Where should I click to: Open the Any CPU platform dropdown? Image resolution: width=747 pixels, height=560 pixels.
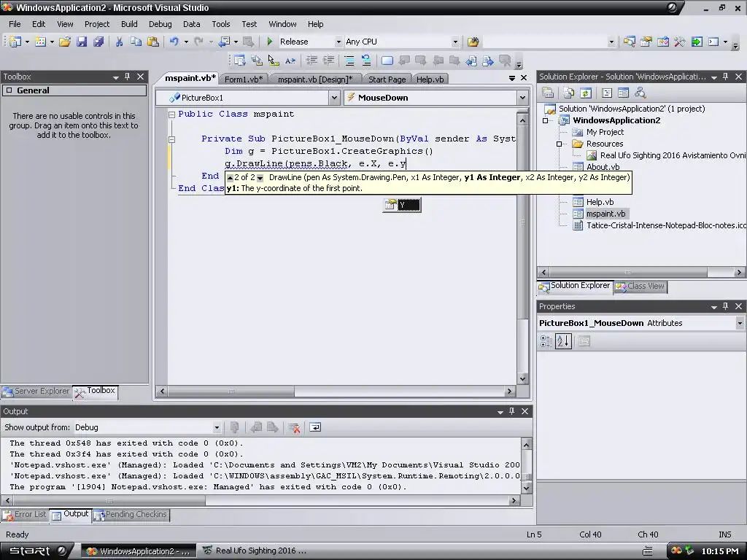click(x=455, y=42)
